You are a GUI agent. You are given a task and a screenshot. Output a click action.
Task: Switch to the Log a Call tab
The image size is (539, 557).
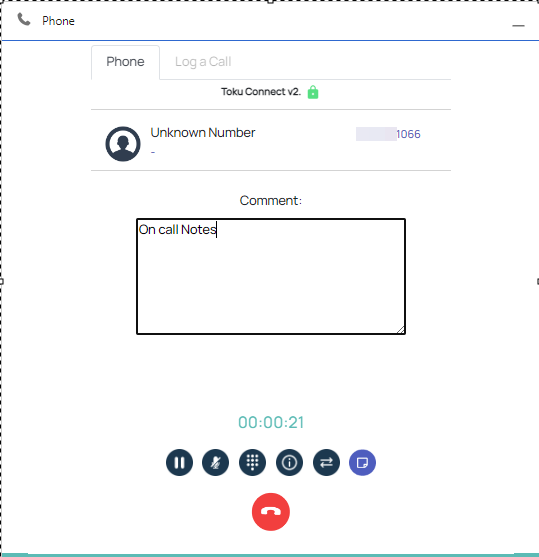click(203, 62)
